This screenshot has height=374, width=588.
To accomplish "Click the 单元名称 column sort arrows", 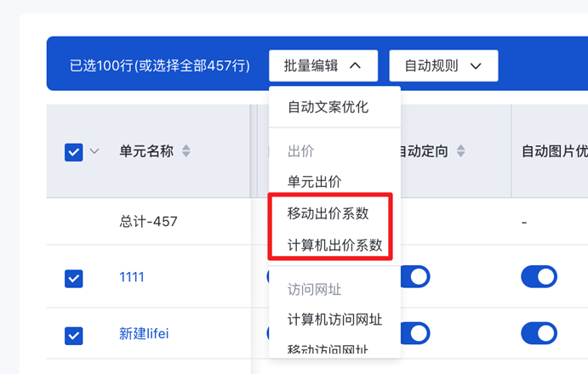I will [186, 151].
